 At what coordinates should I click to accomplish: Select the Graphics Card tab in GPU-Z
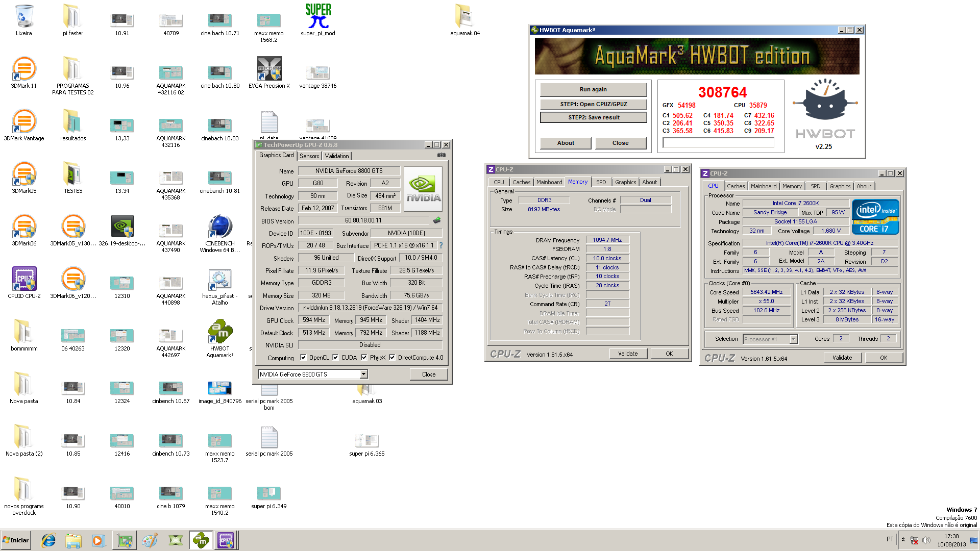click(x=276, y=155)
